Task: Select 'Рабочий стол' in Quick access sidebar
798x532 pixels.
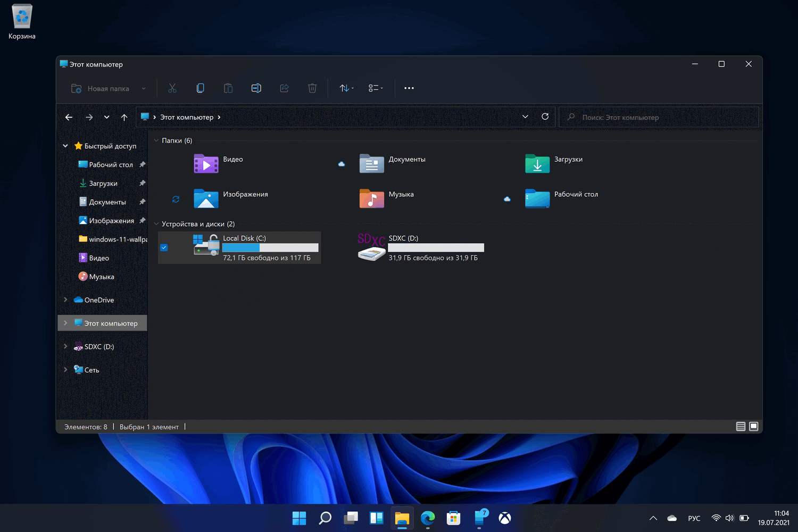Action: click(111, 165)
